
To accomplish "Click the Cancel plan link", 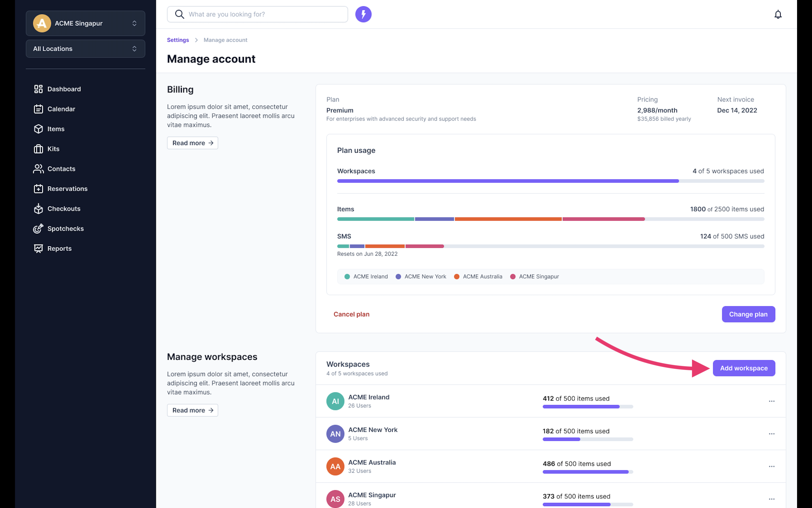I will (351, 314).
